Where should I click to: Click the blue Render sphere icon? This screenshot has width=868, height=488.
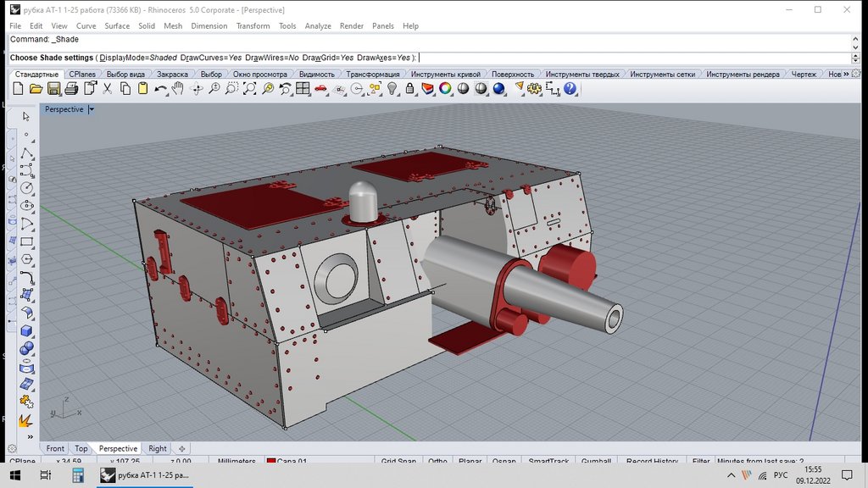[x=498, y=88]
